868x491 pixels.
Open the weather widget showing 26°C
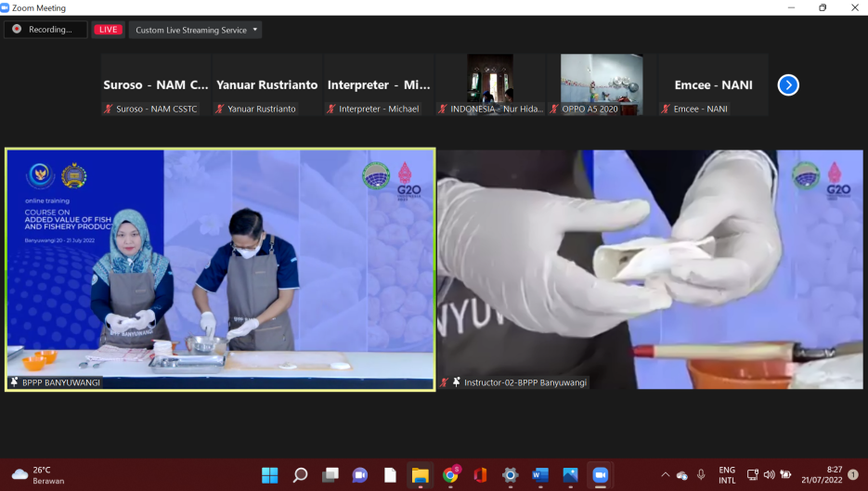[x=37, y=475]
